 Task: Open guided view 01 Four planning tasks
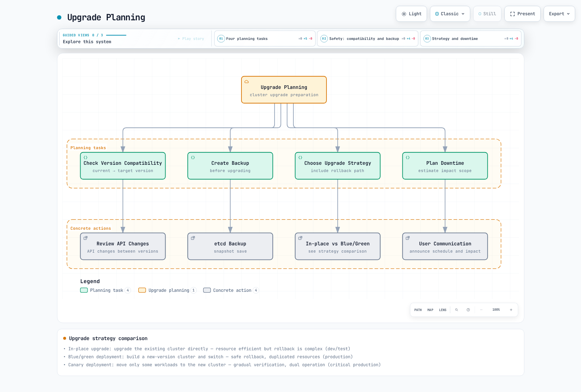tap(265, 38)
